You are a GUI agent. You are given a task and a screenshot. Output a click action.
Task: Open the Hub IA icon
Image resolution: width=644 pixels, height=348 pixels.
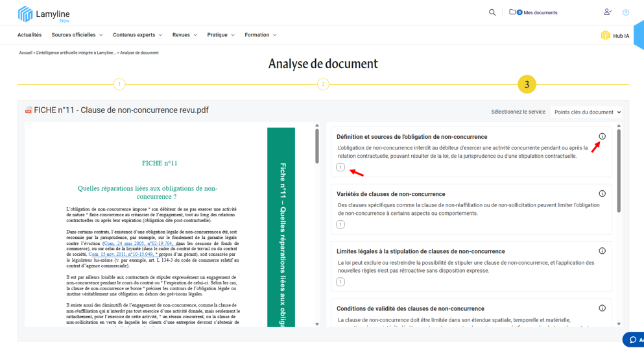[605, 35]
